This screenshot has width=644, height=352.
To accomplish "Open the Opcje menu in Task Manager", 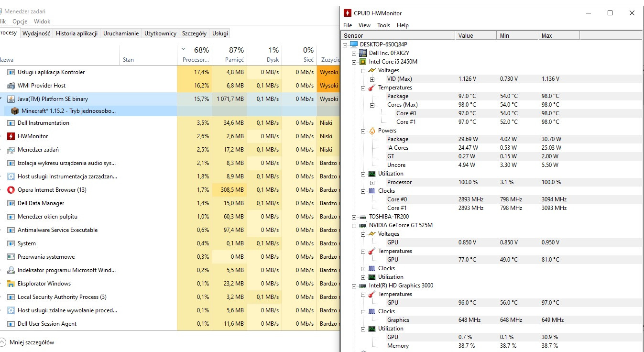I will point(20,22).
